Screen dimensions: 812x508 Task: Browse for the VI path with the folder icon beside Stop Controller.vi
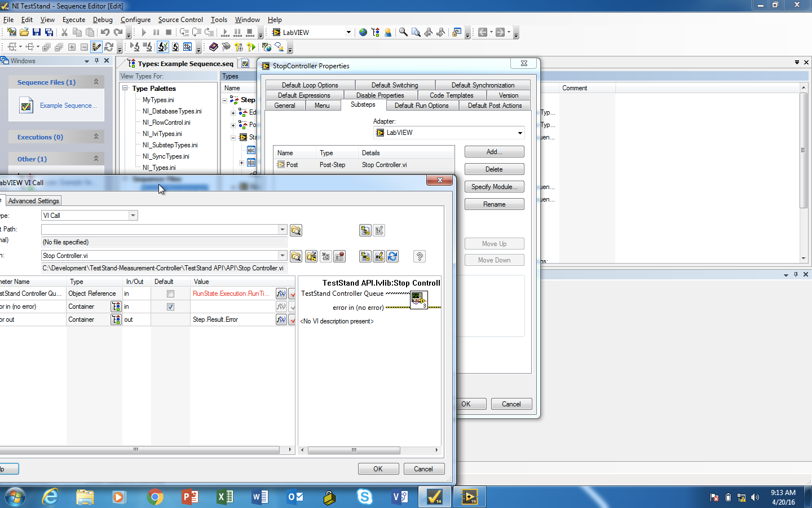[296, 256]
